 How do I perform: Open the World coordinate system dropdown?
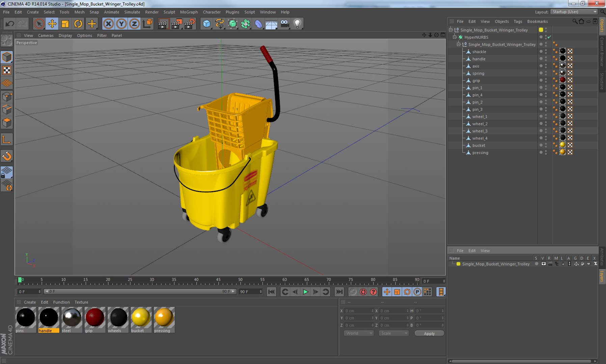pyautogui.click(x=359, y=333)
